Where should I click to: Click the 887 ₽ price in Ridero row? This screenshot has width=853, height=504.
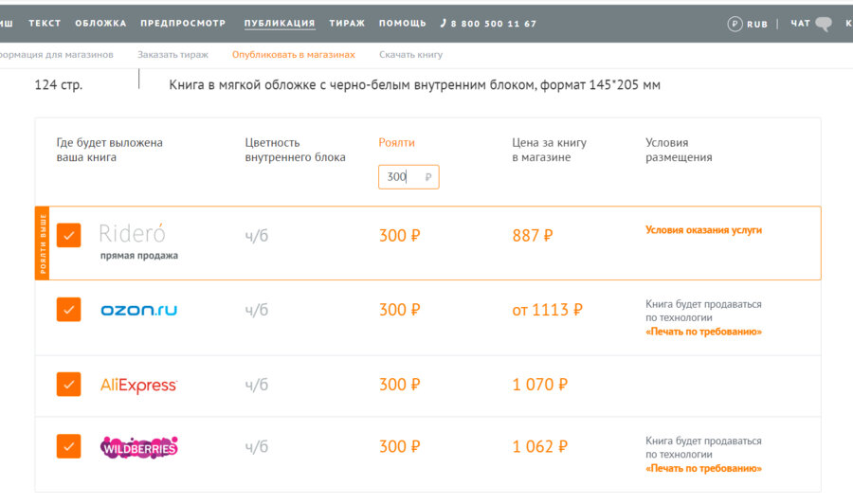click(532, 235)
